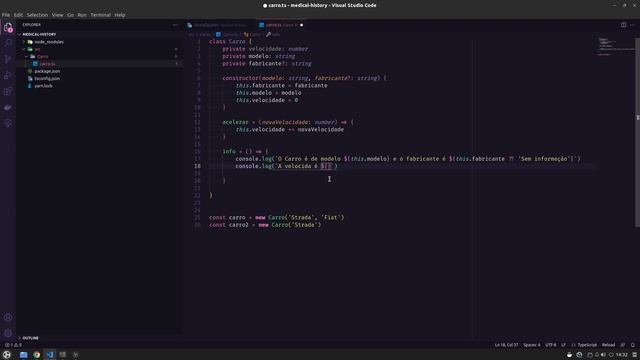Click the errors and warnings status indicator
Viewport: 640px width, 360px height.
point(13,345)
